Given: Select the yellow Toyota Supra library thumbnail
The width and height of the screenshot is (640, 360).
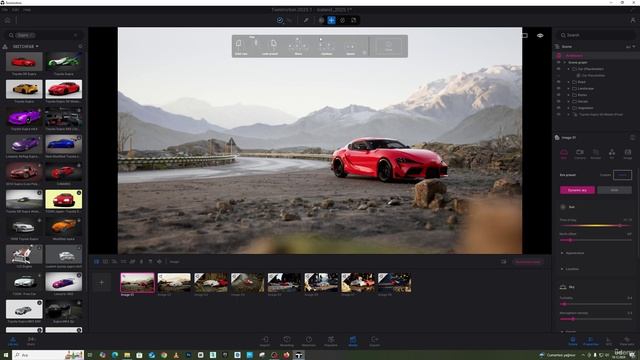Looking at the screenshot, I should (x=24, y=89).
